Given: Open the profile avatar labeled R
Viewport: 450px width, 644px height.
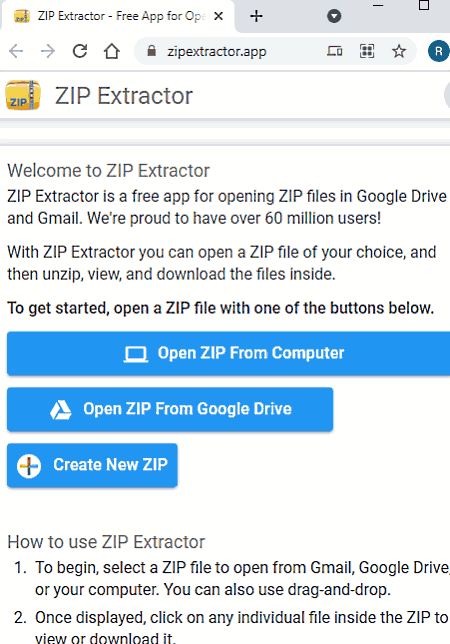Looking at the screenshot, I should click(439, 51).
